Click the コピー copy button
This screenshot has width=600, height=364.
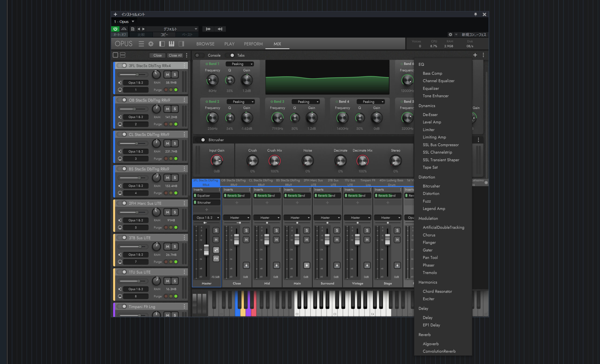pyautogui.click(x=164, y=35)
